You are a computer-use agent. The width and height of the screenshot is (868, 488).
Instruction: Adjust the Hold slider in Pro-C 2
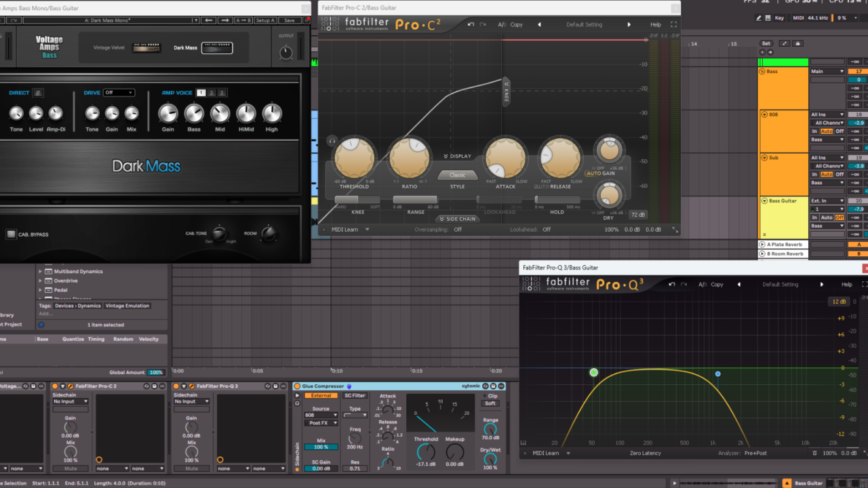(557, 200)
